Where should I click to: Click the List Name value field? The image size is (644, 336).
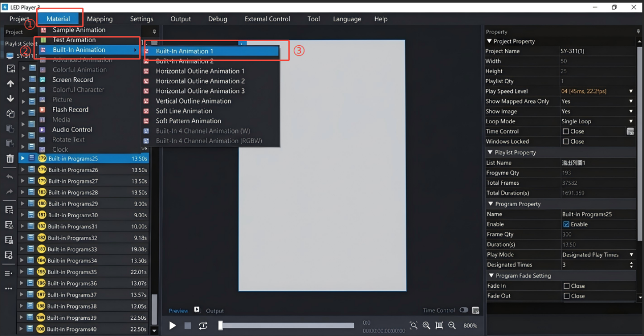coord(598,163)
